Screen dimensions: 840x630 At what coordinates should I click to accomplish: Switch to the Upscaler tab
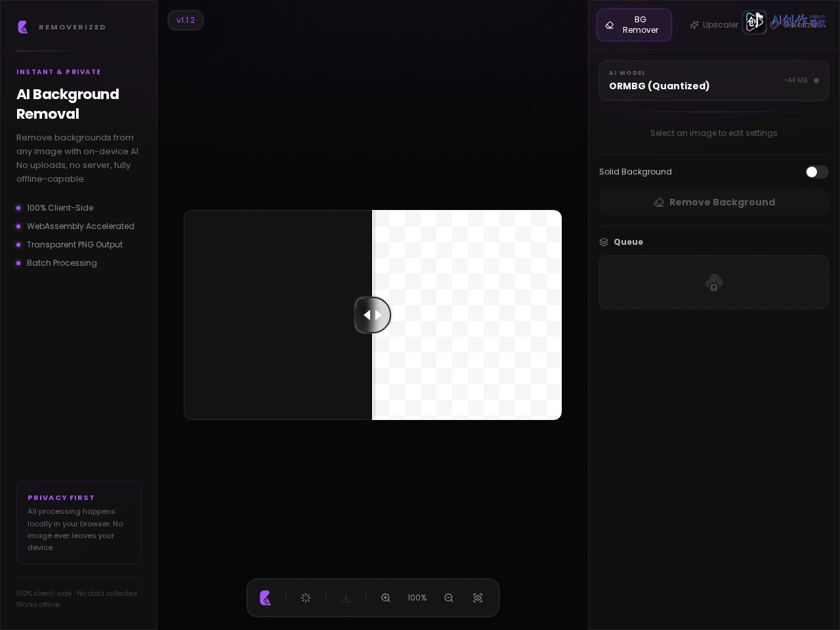(714, 25)
